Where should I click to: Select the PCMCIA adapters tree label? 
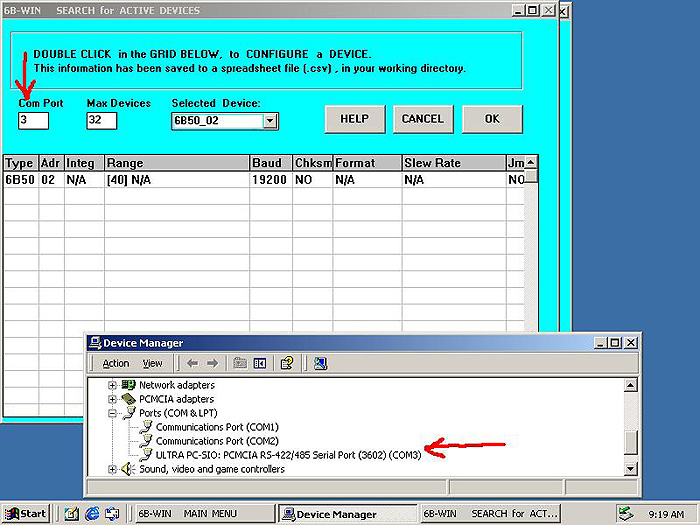176,399
